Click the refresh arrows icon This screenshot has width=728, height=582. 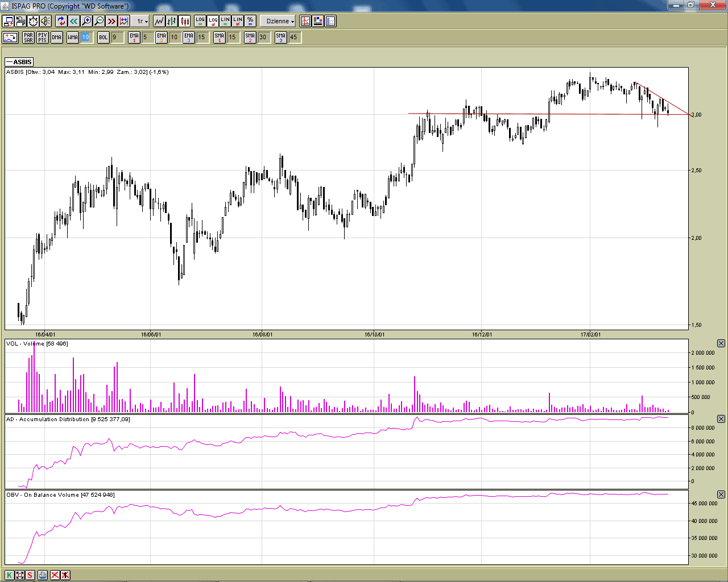(x=61, y=21)
